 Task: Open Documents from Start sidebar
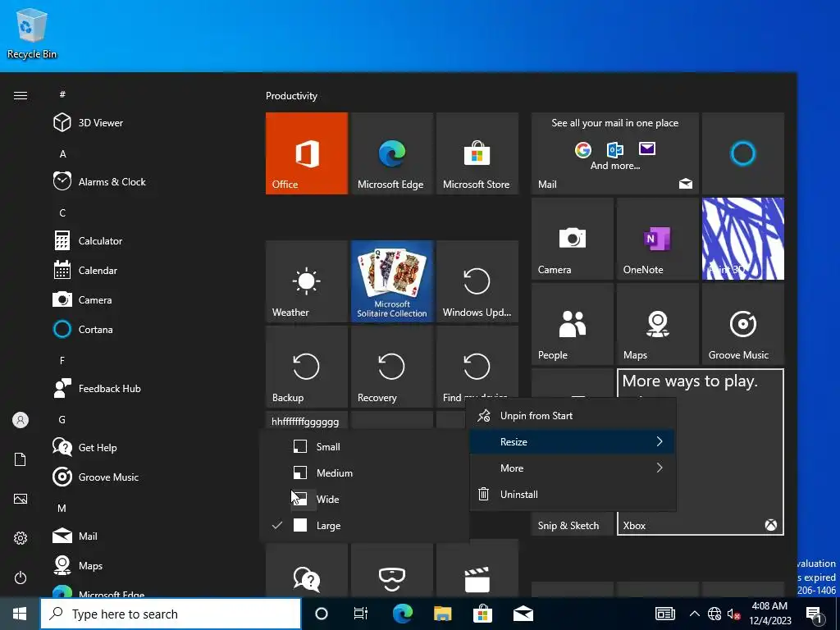[x=21, y=459]
